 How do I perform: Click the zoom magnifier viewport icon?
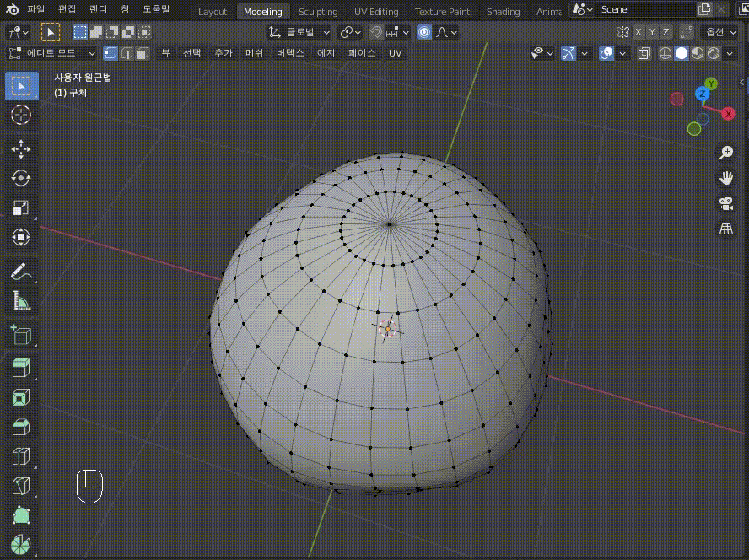(726, 153)
